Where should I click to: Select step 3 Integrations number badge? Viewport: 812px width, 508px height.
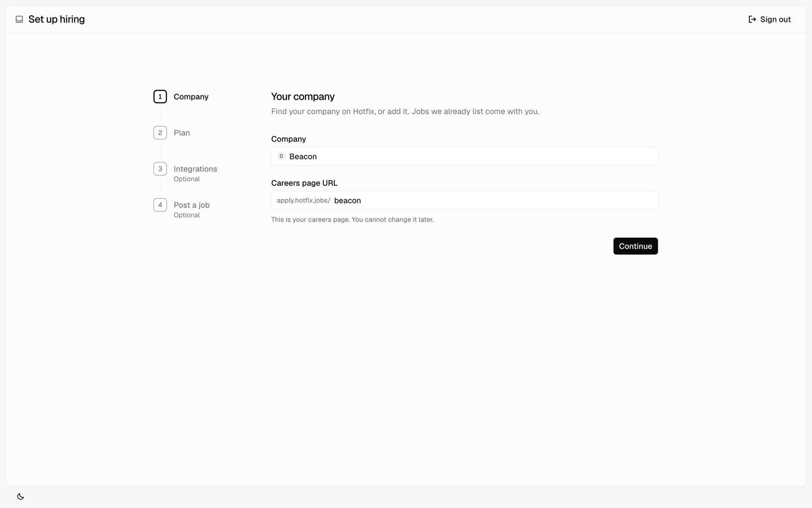point(160,169)
